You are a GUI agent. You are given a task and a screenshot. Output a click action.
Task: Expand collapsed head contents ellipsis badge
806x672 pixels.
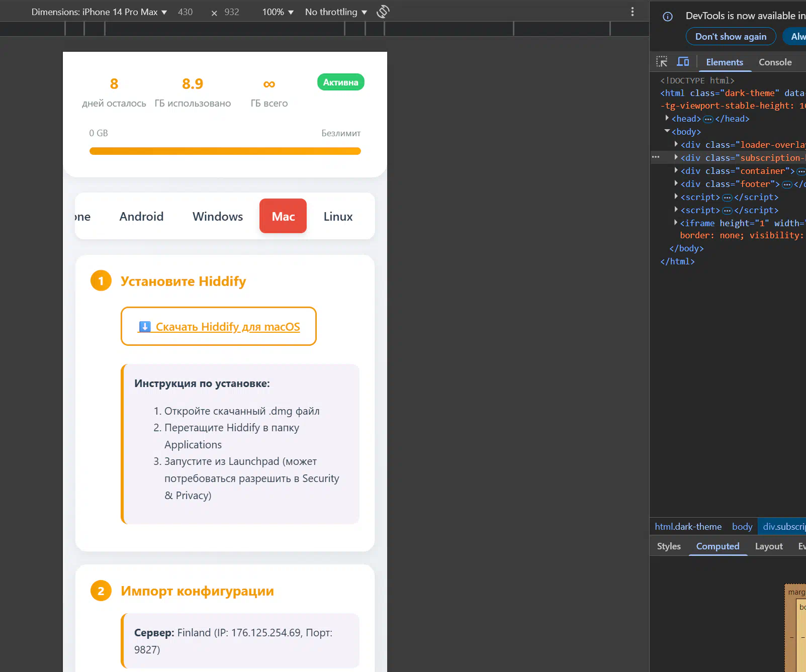pos(708,119)
